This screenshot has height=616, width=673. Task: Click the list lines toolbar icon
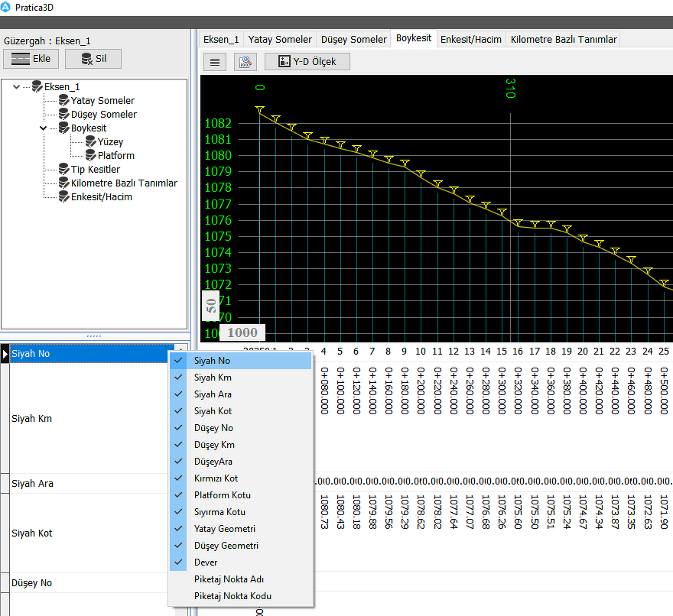[215, 62]
